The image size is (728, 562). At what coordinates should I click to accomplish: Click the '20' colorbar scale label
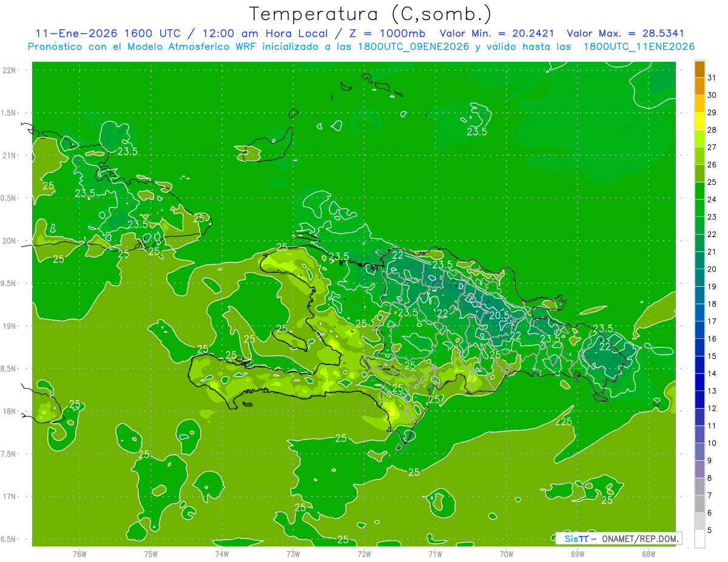coord(712,269)
